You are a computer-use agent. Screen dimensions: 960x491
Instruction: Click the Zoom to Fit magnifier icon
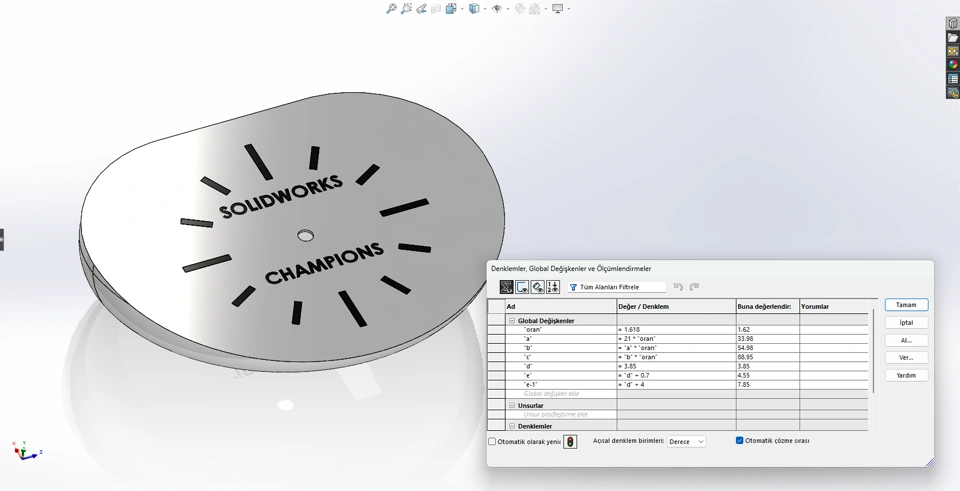click(391, 9)
